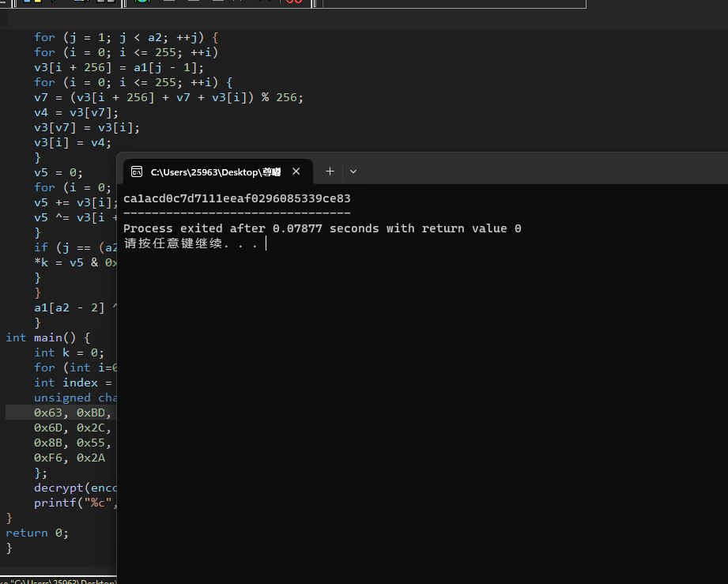Click the line 'v3[i] = v4;'
Viewport: 728px width, 584px height.
(73, 143)
